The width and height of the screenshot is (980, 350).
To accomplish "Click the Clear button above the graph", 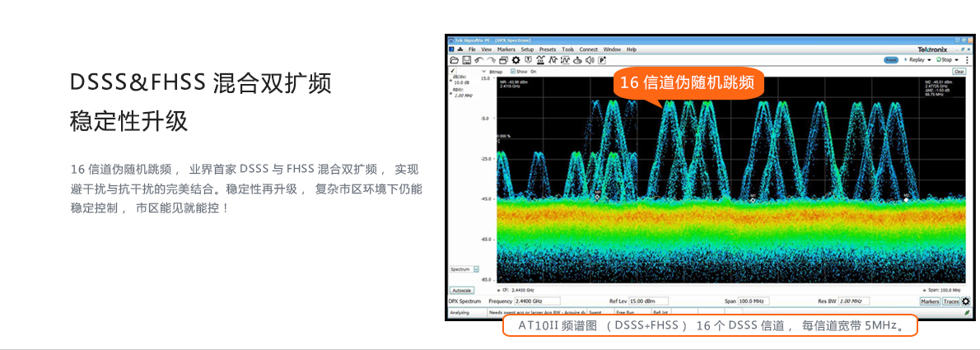I will pyautogui.click(x=959, y=72).
